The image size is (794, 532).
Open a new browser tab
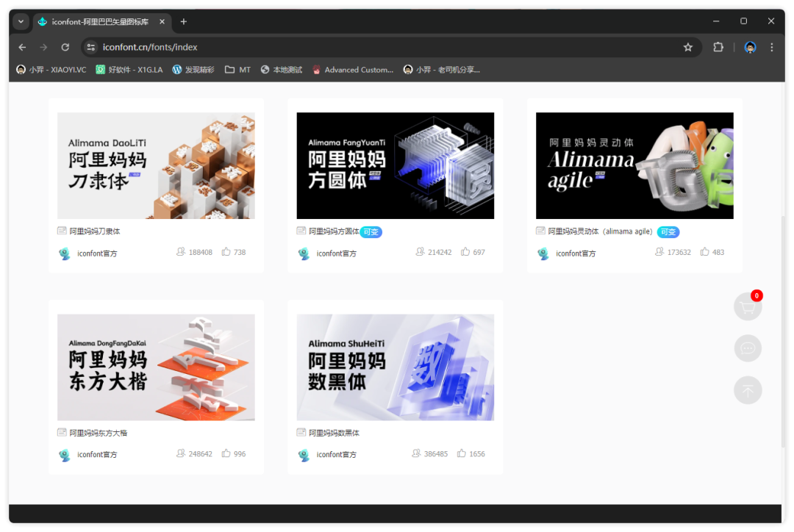click(x=184, y=22)
